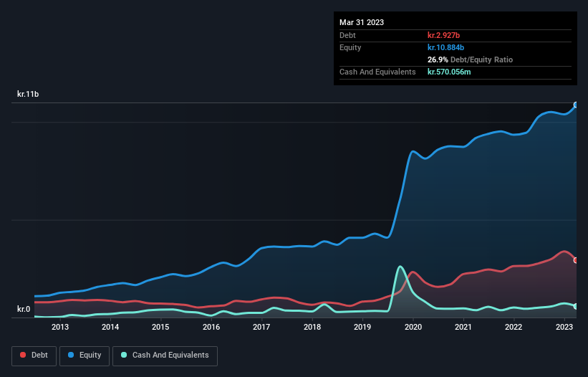Viewport: 588px width, 377px height.
Task: Toggle the Debt series legend button
Action: (x=34, y=355)
